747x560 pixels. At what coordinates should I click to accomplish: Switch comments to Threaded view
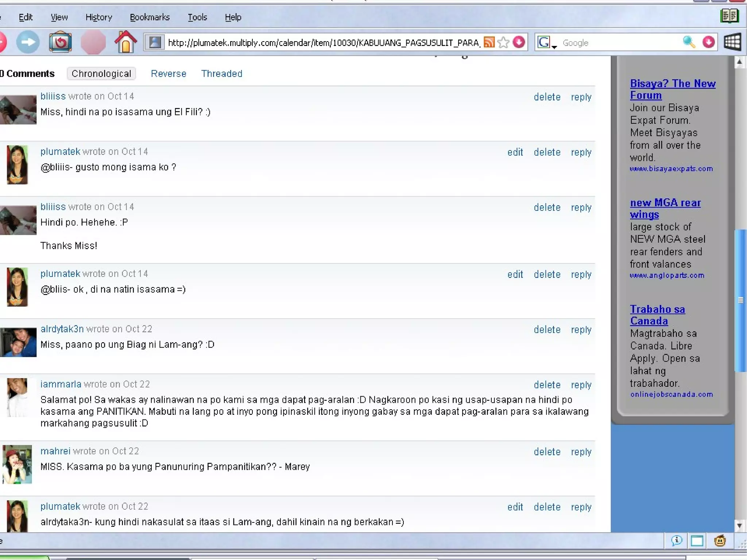click(222, 74)
